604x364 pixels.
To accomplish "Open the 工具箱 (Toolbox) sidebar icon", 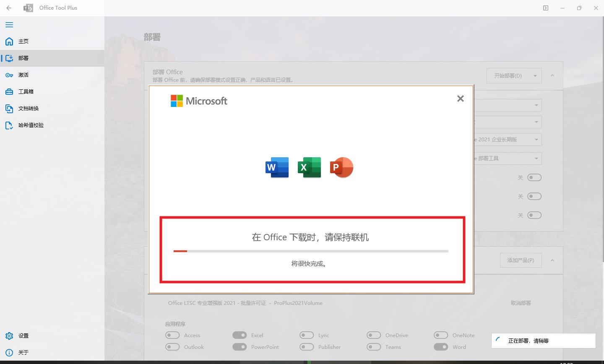I will click(x=9, y=91).
